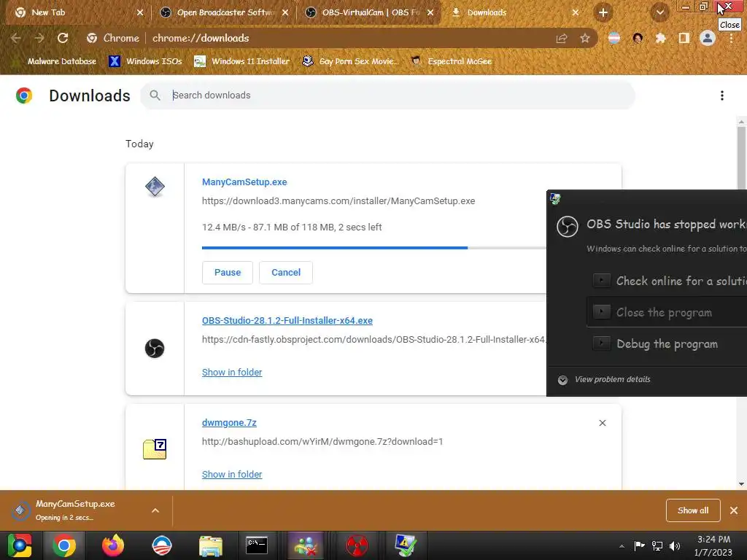Image resolution: width=747 pixels, height=560 pixels.
Task: Click the ManyCamSetup.exe file icon
Action: (x=155, y=187)
